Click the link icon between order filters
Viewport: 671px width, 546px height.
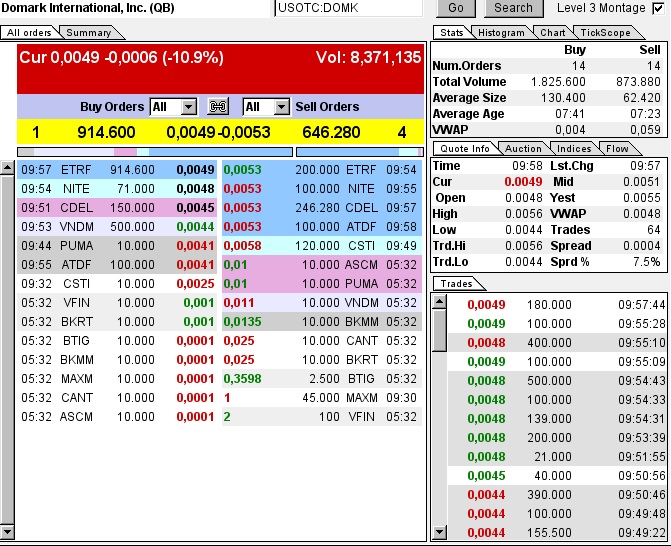click(x=218, y=106)
